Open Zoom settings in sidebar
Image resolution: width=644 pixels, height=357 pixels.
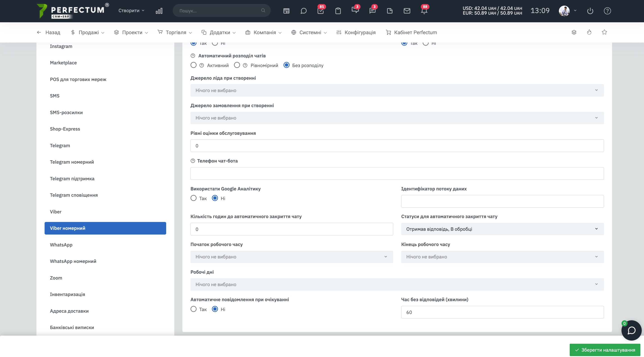click(x=56, y=278)
